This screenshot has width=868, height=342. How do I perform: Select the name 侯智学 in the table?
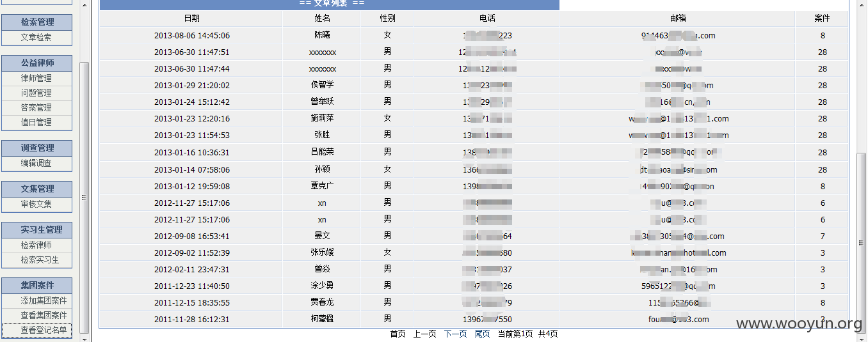click(322, 85)
